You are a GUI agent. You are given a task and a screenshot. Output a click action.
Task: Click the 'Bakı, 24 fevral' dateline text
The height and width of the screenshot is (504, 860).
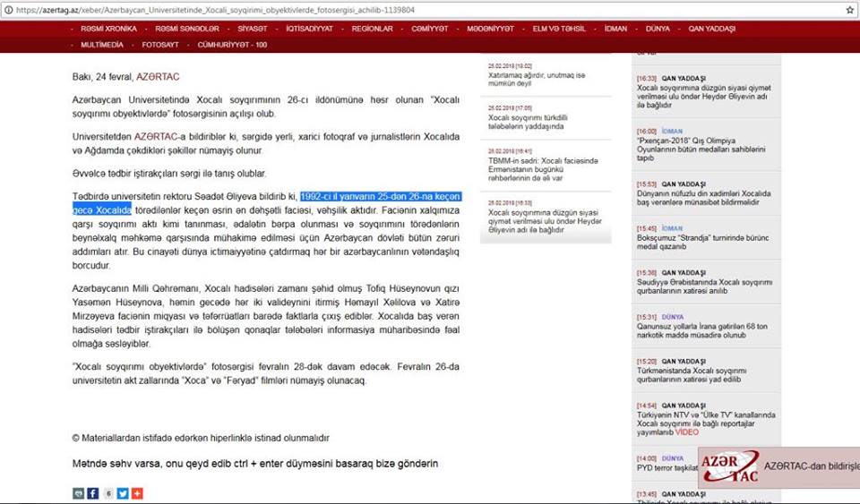pos(103,77)
